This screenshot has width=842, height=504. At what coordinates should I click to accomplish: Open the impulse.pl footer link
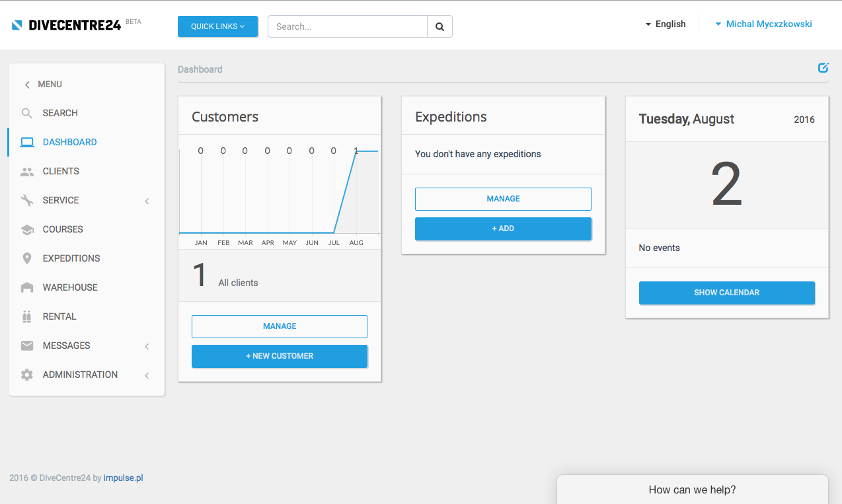point(123,478)
